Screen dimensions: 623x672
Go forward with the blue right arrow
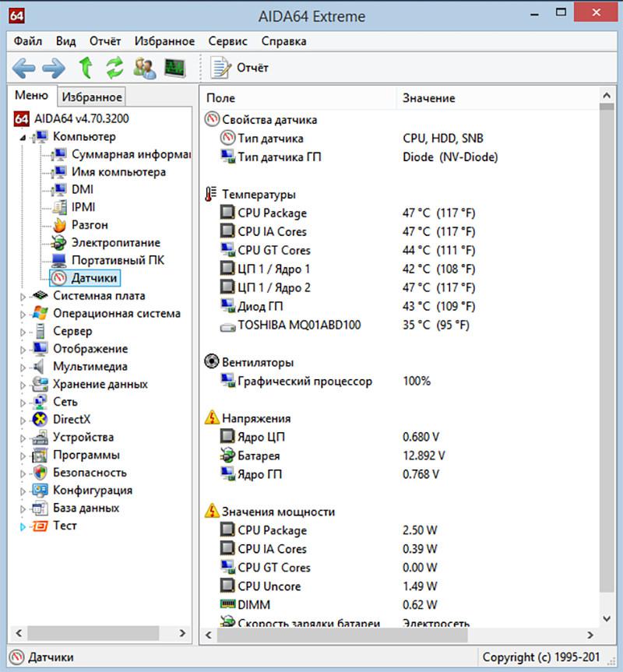pyautogui.click(x=54, y=69)
